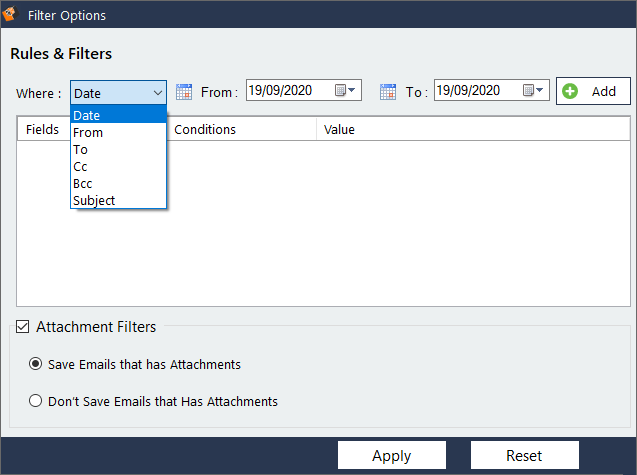The image size is (637, 475).
Task: Toggle the Attachment Filters checkbox
Action: (23, 327)
